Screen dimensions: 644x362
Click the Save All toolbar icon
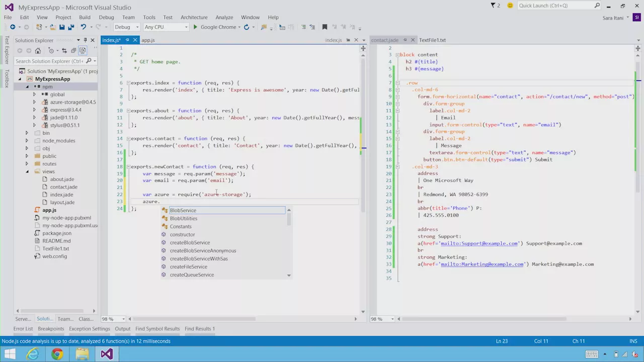click(x=70, y=27)
